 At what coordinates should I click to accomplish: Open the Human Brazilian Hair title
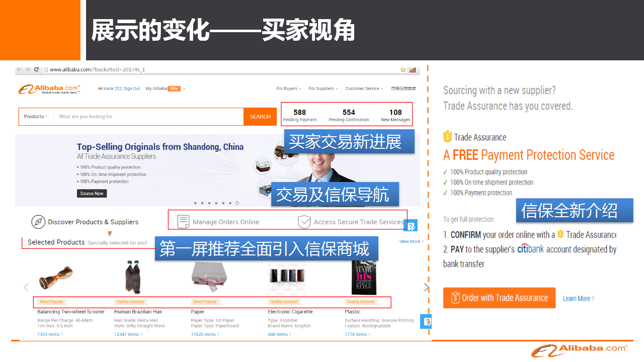pyautogui.click(x=138, y=312)
